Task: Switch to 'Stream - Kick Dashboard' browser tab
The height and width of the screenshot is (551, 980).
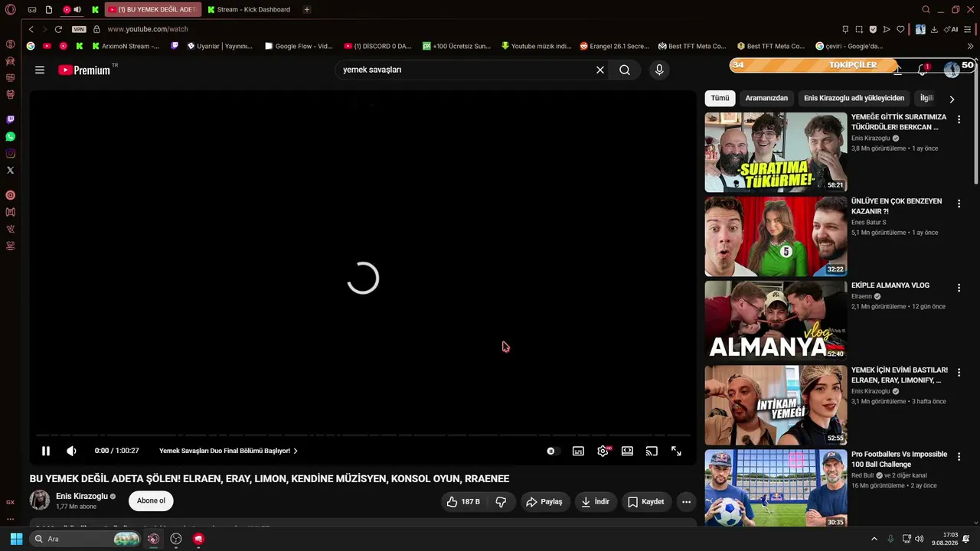Action: [250, 9]
